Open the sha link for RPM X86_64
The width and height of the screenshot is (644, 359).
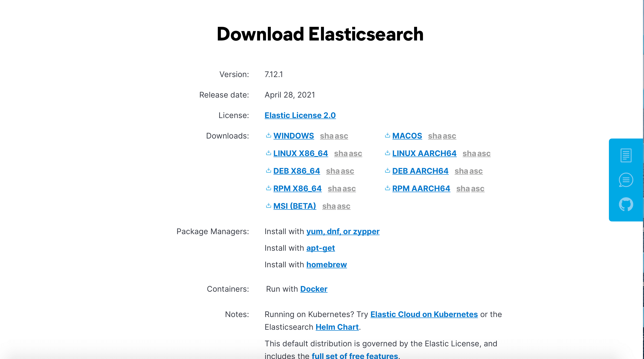click(334, 188)
